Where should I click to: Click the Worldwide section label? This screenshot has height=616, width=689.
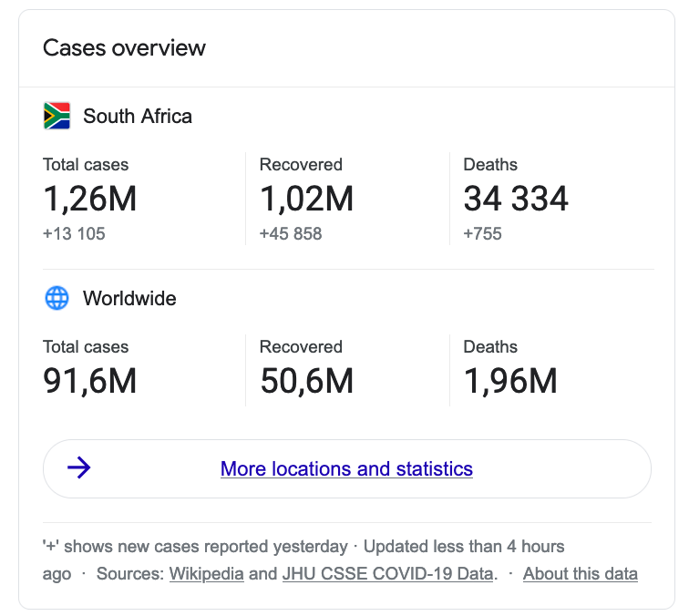click(x=129, y=298)
